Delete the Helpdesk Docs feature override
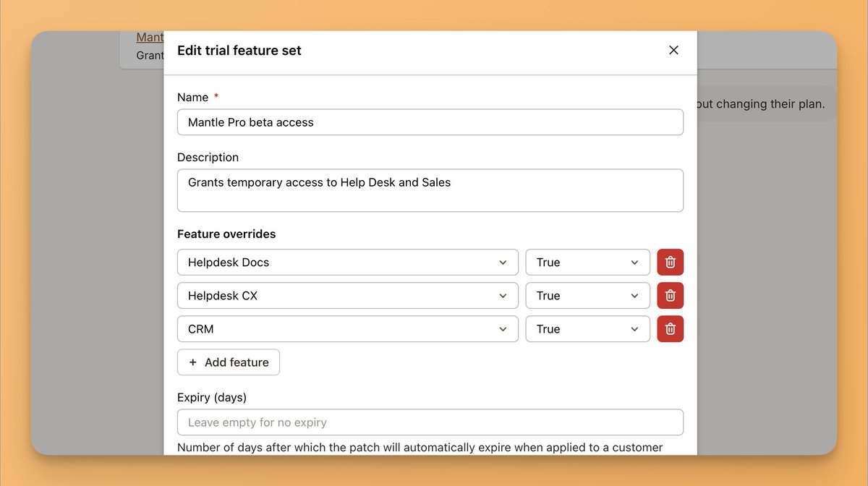The image size is (868, 486). 670,263
